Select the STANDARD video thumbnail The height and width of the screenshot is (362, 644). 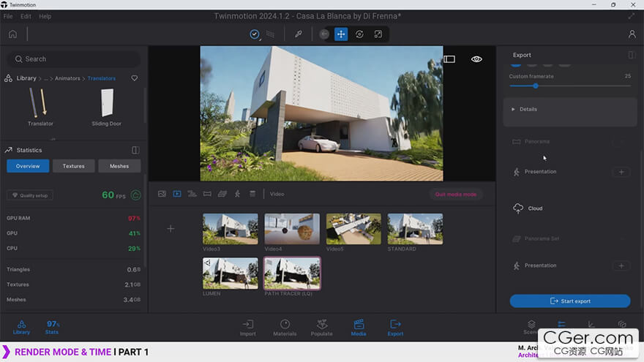coord(415,229)
